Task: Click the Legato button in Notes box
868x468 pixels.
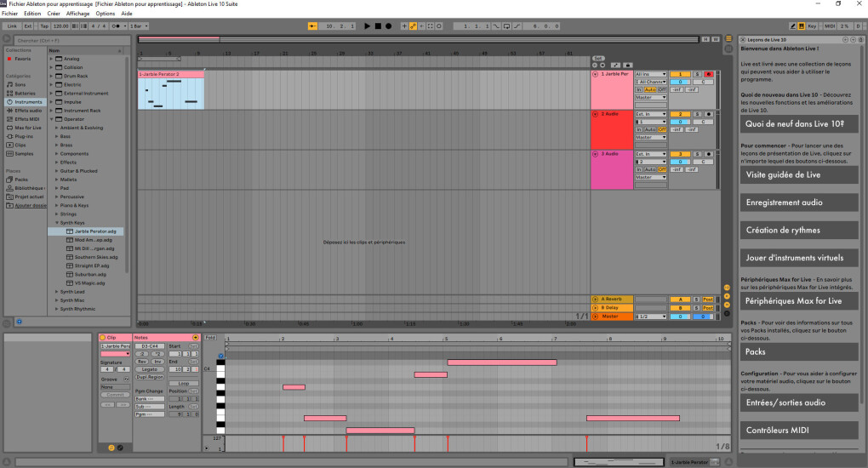Action: pyautogui.click(x=150, y=369)
